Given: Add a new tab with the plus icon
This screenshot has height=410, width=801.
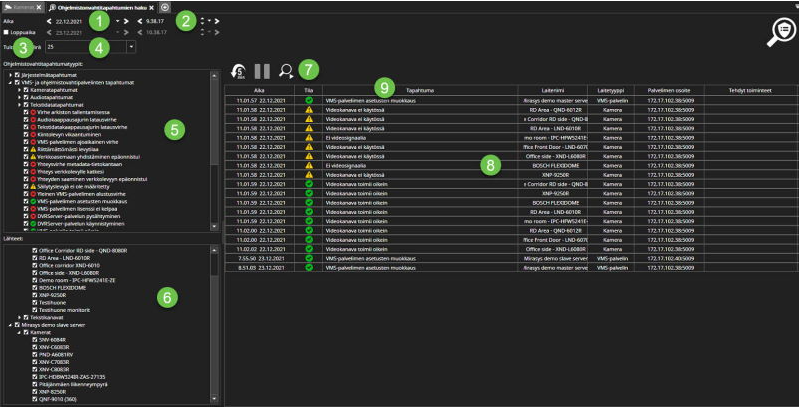Looking at the screenshot, I should [165, 7].
